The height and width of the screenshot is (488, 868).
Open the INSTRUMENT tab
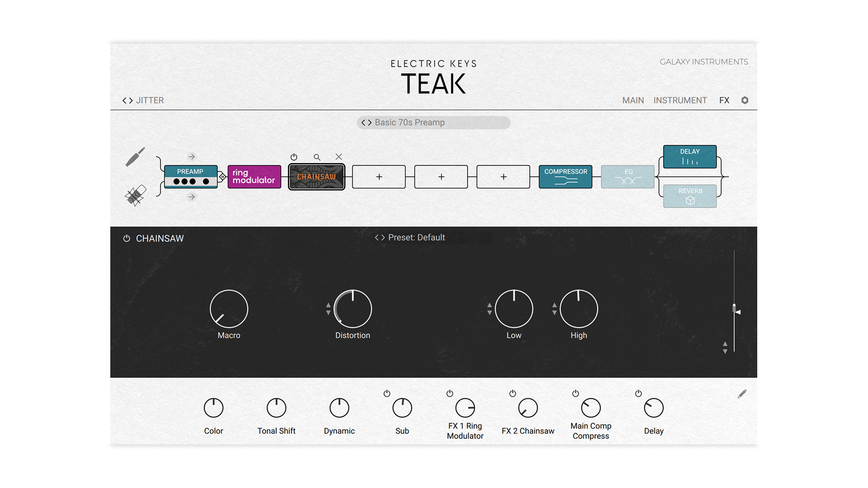coord(680,100)
